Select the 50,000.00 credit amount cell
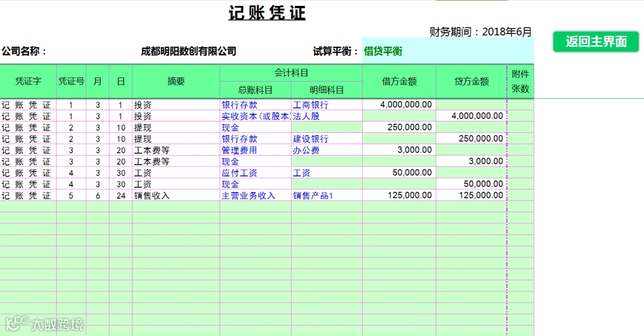 (472, 184)
